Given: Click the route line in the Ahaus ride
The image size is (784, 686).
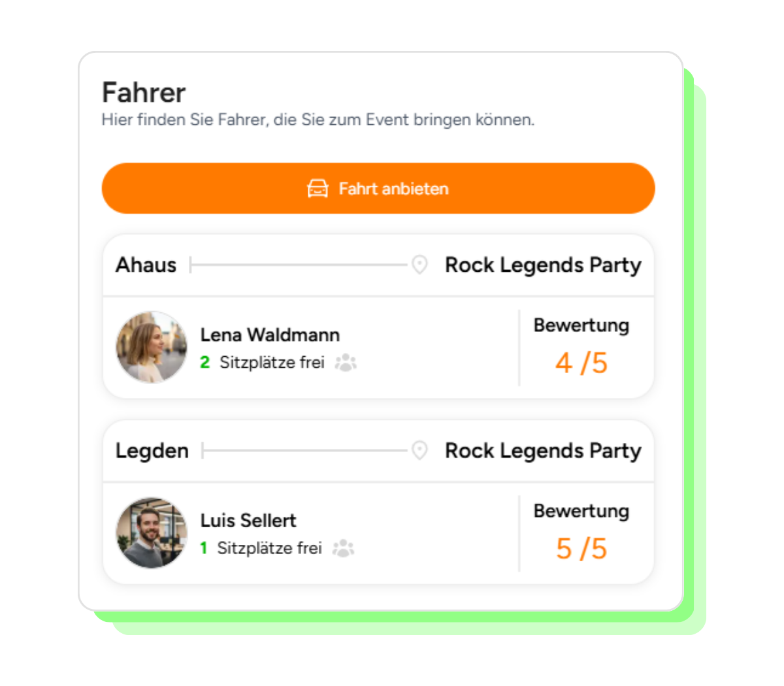Looking at the screenshot, I should 298,265.
